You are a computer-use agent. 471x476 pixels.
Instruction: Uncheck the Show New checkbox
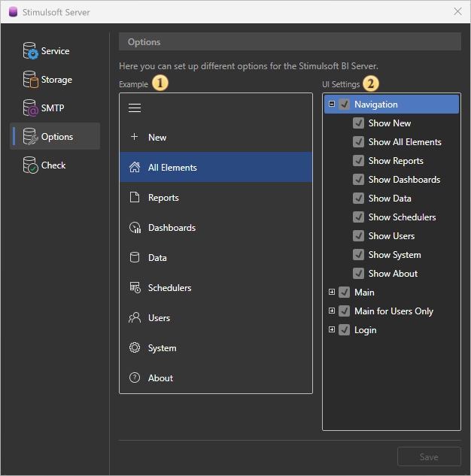[359, 123]
